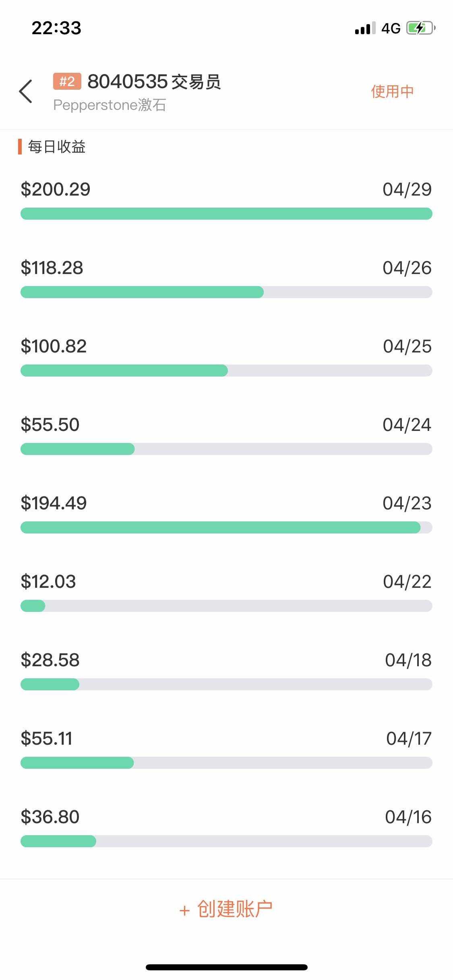This screenshot has width=453, height=980.
Task: Tap the $36.80 daily profit amount
Action: point(50,817)
